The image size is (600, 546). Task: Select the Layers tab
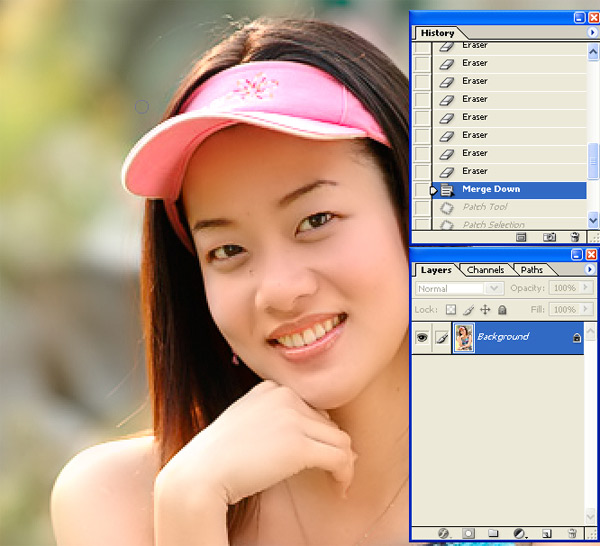click(436, 270)
